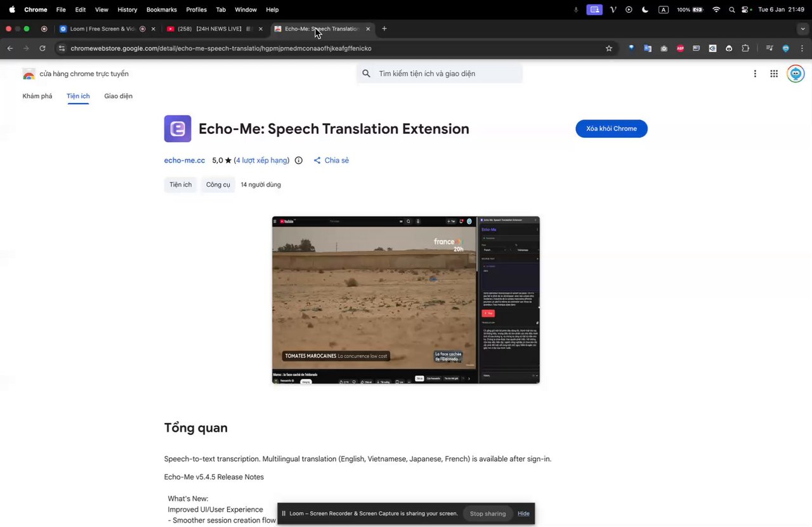Open the Bookmarks menu in the menu bar

pos(162,10)
